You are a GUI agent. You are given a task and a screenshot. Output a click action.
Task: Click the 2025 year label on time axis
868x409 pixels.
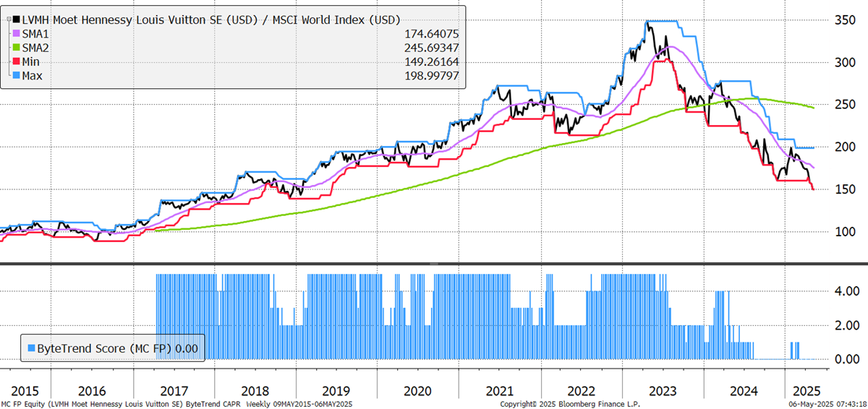pyautogui.click(x=808, y=391)
